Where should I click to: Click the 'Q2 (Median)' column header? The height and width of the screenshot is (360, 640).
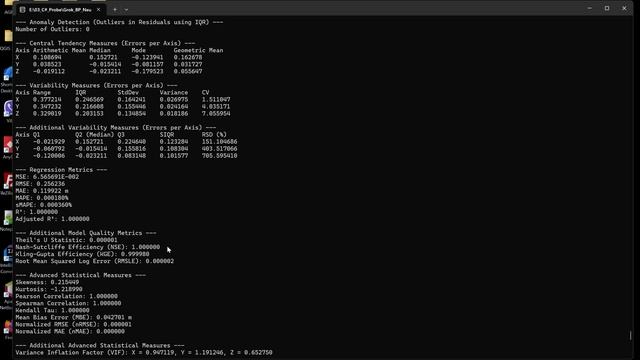click(x=94, y=135)
